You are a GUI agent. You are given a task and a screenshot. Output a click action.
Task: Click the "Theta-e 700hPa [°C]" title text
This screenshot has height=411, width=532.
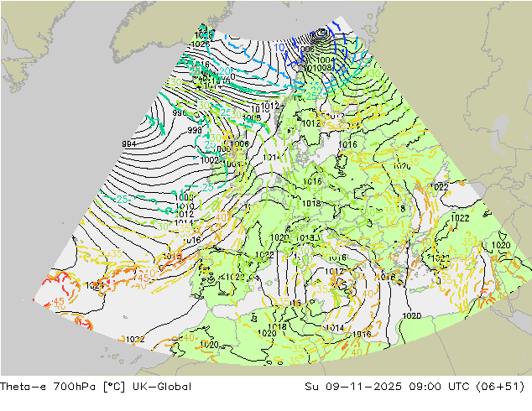coord(62,387)
